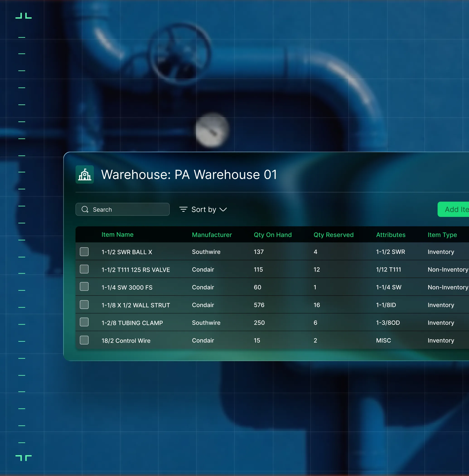Click quantity on hand 137
Image resolution: width=469 pixels, height=476 pixels.
click(259, 252)
